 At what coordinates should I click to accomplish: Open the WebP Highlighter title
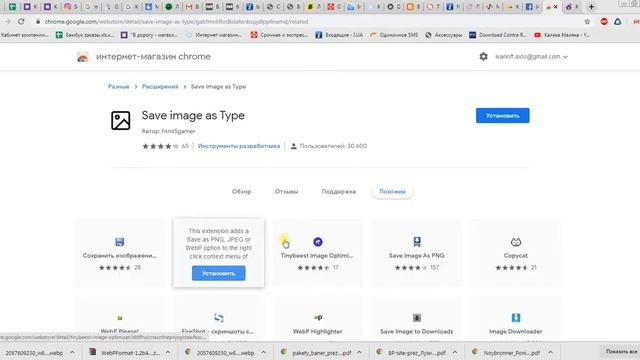[318, 331]
